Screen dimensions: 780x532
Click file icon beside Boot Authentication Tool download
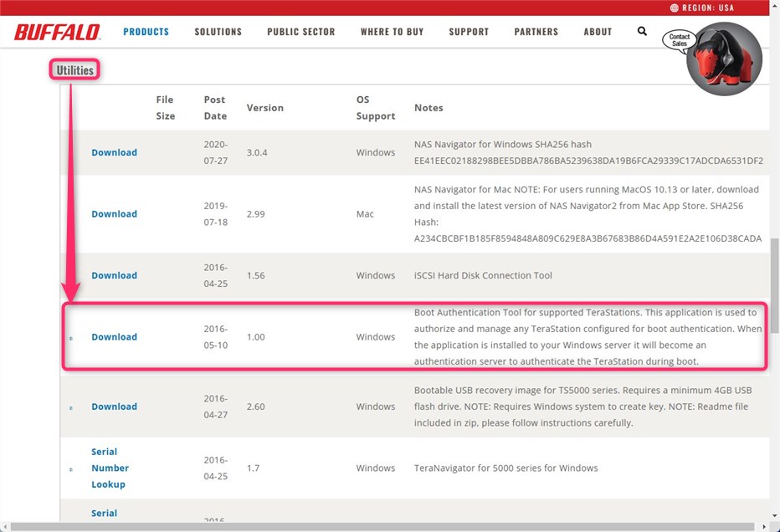(71, 338)
